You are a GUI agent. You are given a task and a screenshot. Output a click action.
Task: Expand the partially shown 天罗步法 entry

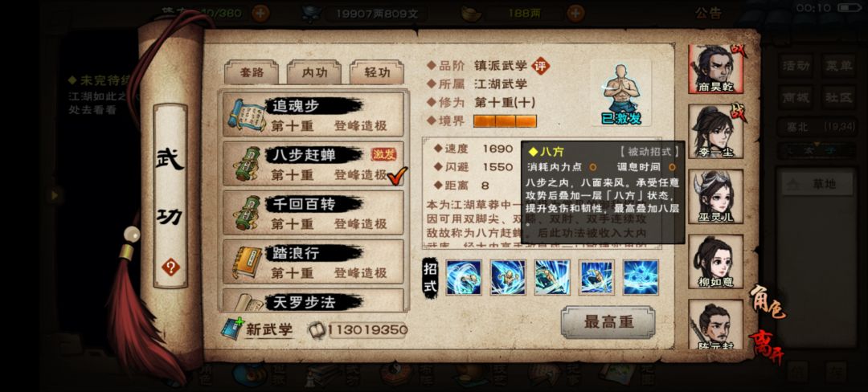[313, 300]
